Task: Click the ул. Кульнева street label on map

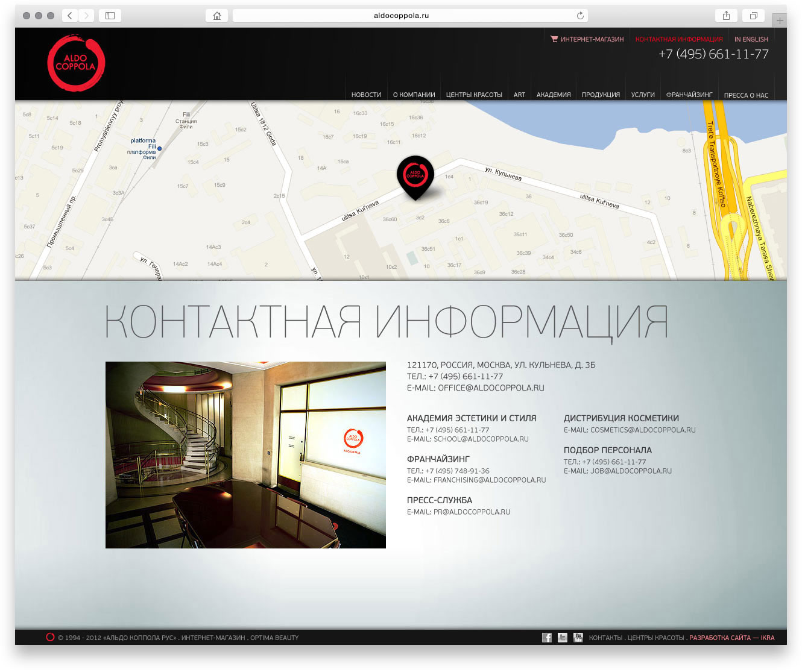Action: tap(503, 174)
